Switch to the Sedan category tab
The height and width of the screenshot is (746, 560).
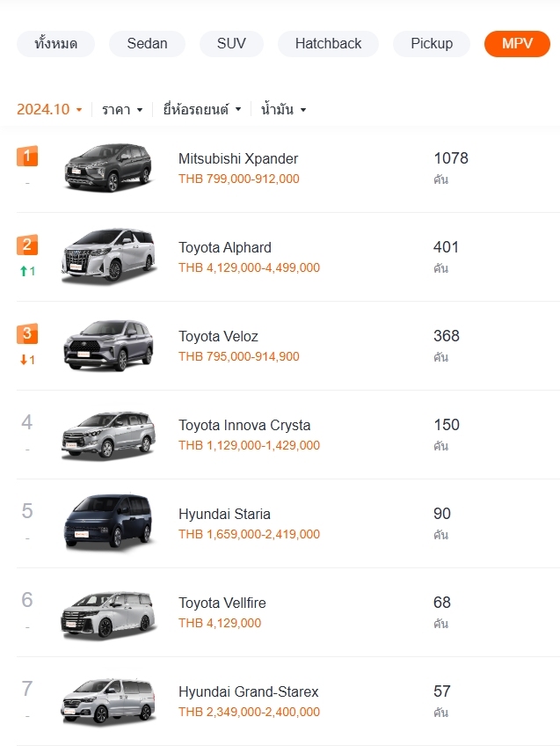click(x=147, y=44)
